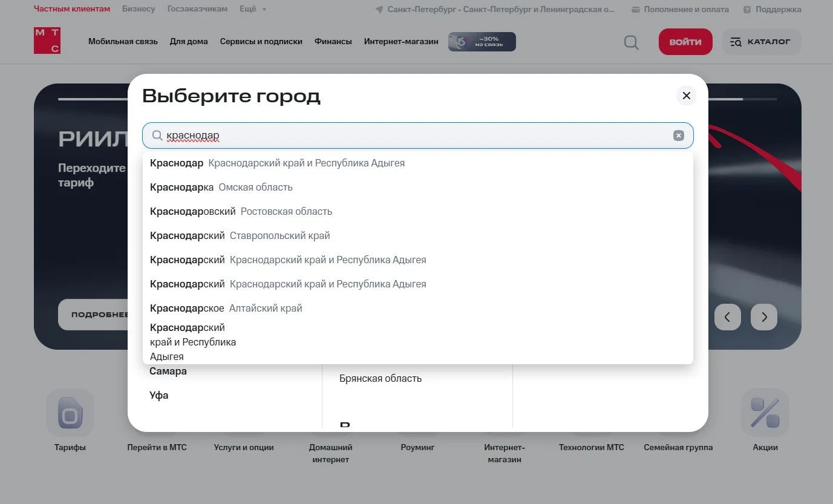Show the next banner slide
The image size is (833, 504).
click(764, 317)
